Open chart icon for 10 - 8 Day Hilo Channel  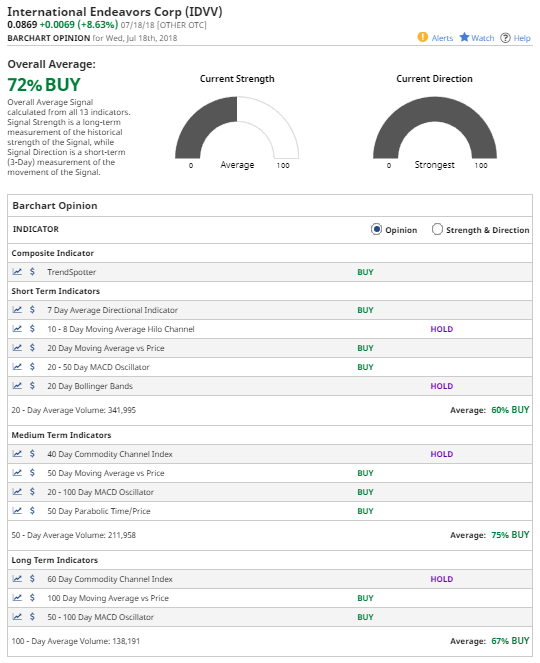17,329
